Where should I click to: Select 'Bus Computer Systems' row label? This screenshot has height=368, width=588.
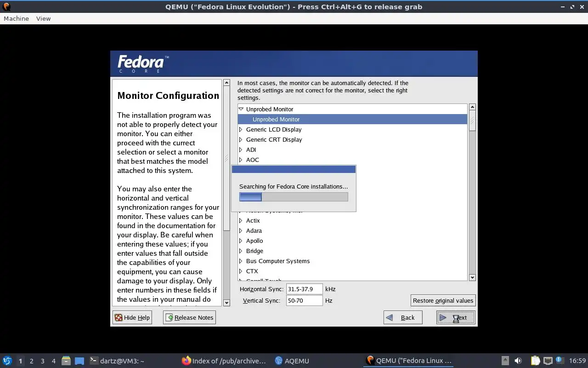pos(278,261)
